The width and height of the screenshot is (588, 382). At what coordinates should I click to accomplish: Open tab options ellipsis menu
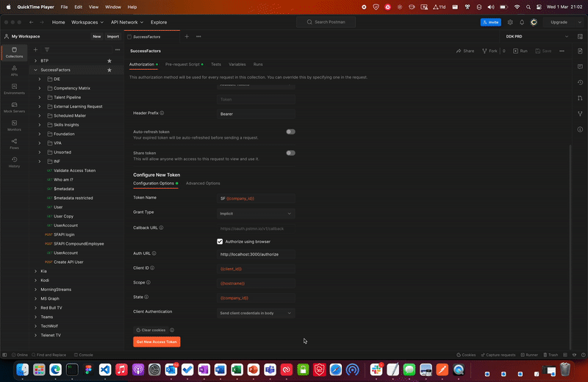pyautogui.click(x=198, y=36)
